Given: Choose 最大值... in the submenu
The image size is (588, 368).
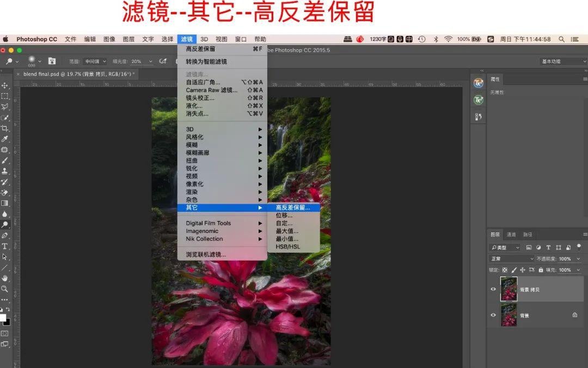Looking at the screenshot, I should pyautogui.click(x=293, y=231).
